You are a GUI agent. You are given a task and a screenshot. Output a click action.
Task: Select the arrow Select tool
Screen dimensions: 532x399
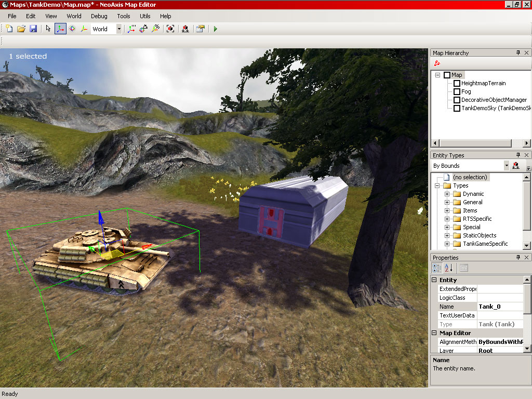pyautogui.click(x=48, y=29)
